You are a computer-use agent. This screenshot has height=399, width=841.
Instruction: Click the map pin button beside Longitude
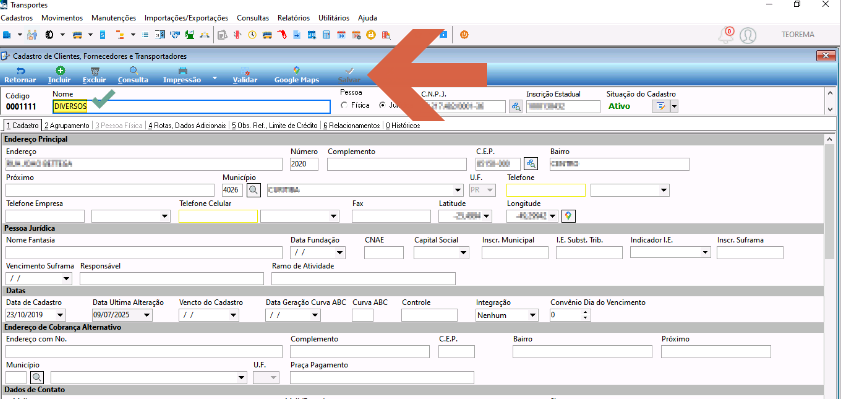(568, 216)
